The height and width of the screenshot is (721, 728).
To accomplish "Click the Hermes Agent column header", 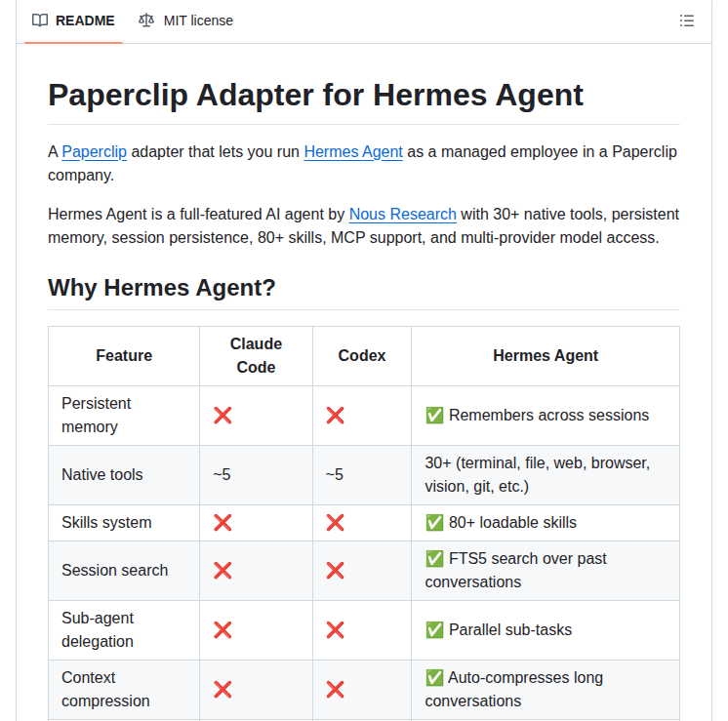I will 546,356.
